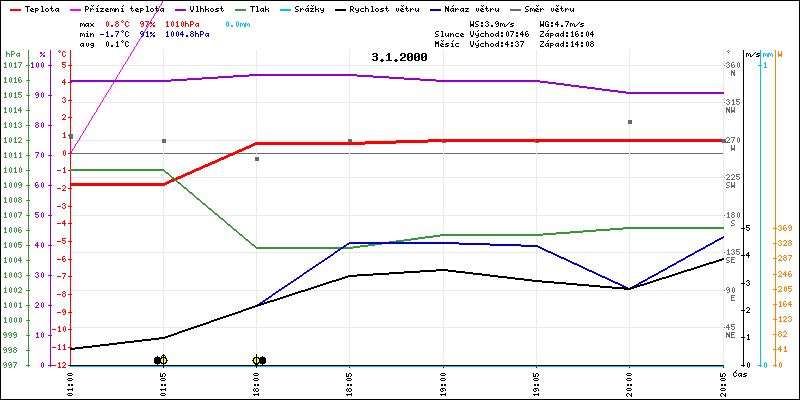
Task: Click the hPa pressure axis unit label
Action: [11, 54]
